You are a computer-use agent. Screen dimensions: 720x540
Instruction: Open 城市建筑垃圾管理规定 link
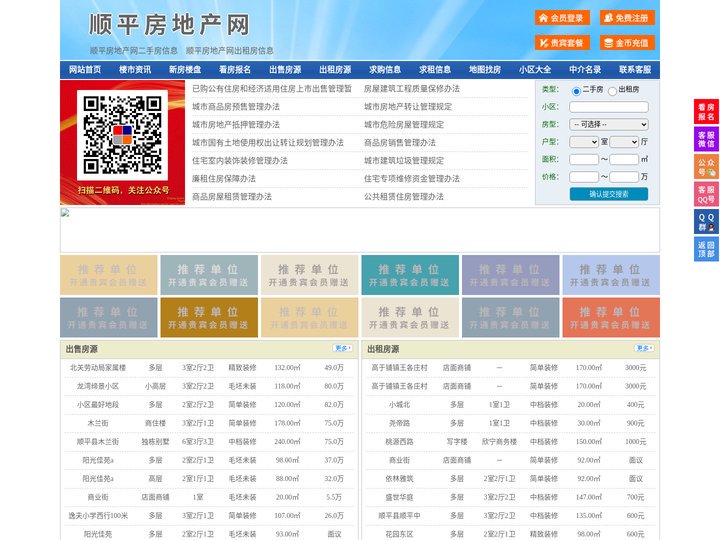pos(404,161)
